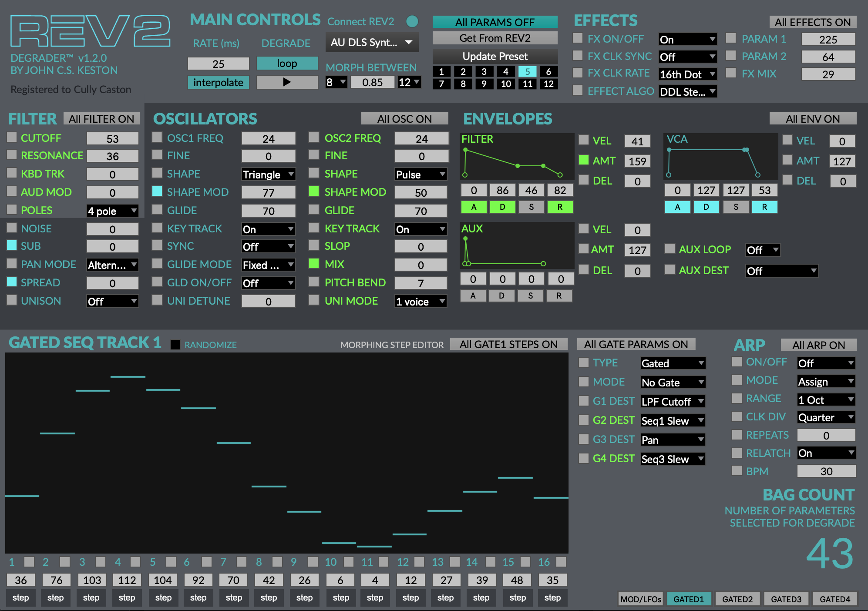Enable the ARP BPM checkbox
Screen dimensions: 868x611
(737, 471)
